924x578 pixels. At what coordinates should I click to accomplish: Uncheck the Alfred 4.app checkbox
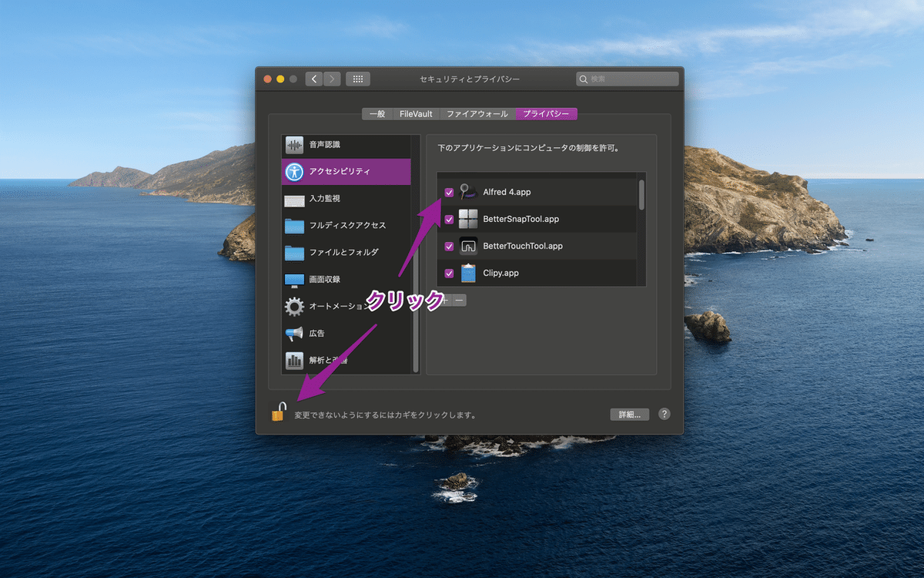(x=449, y=193)
